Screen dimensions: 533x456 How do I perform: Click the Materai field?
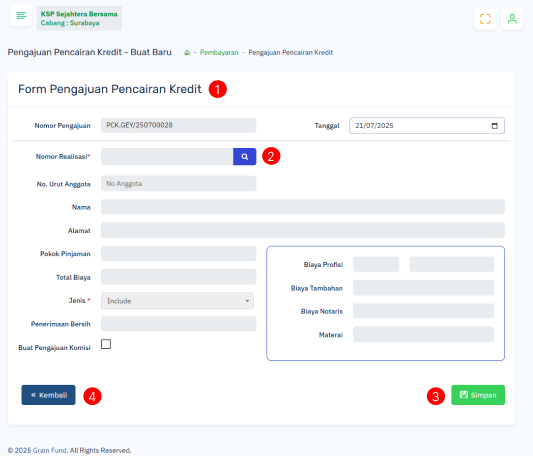pos(424,334)
